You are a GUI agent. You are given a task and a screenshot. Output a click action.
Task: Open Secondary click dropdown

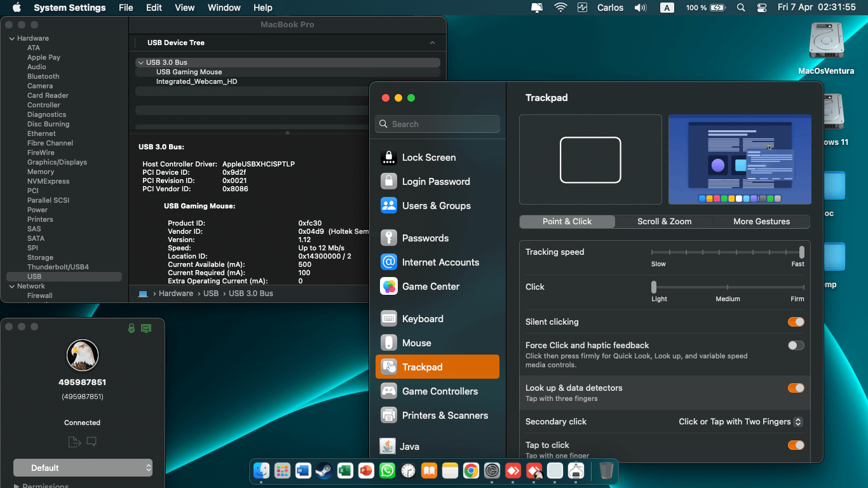pyautogui.click(x=740, y=422)
